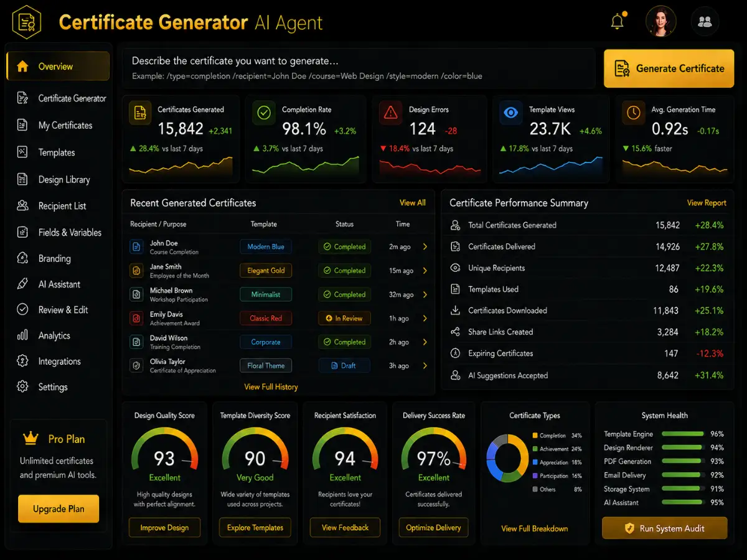The height and width of the screenshot is (560, 747).
Task: Click the Emily Davis certificate row icon
Action: [x=136, y=318]
